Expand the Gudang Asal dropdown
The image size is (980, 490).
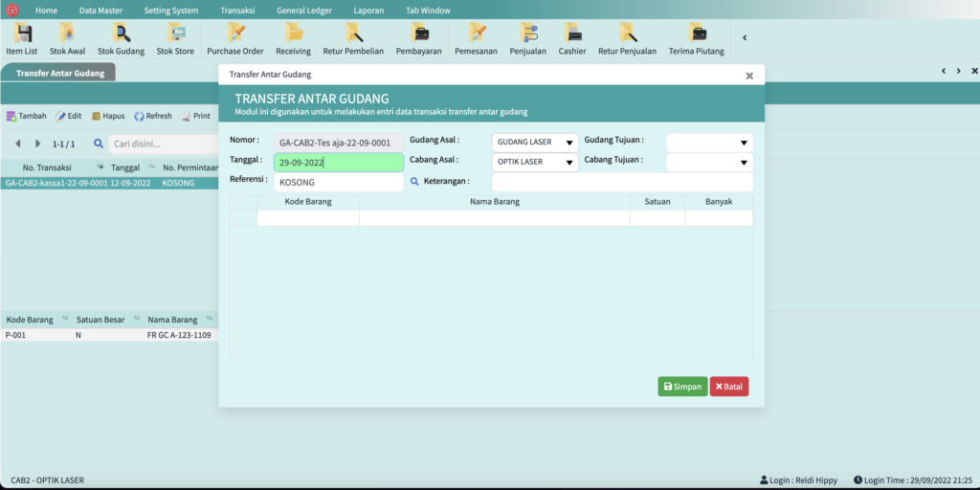coord(535,143)
